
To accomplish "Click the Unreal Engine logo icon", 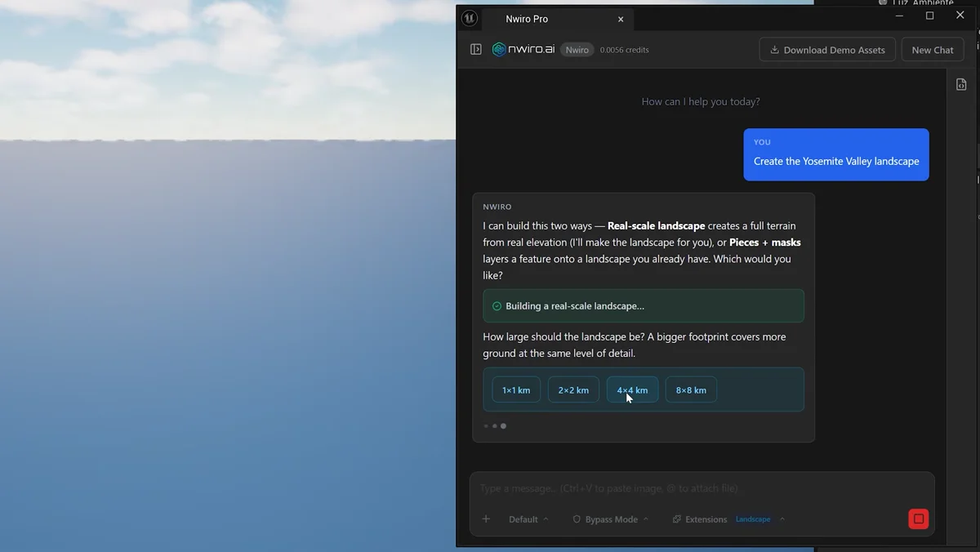I will pyautogui.click(x=470, y=18).
